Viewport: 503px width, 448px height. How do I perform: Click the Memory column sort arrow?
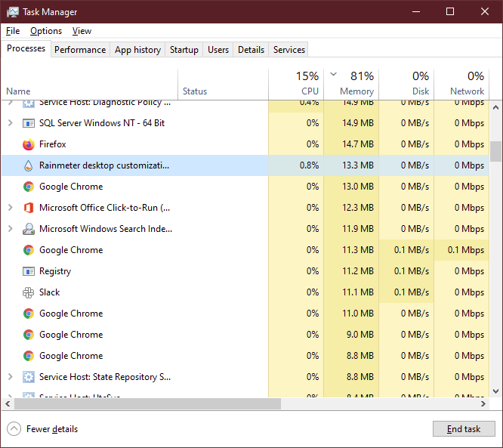pos(334,75)
